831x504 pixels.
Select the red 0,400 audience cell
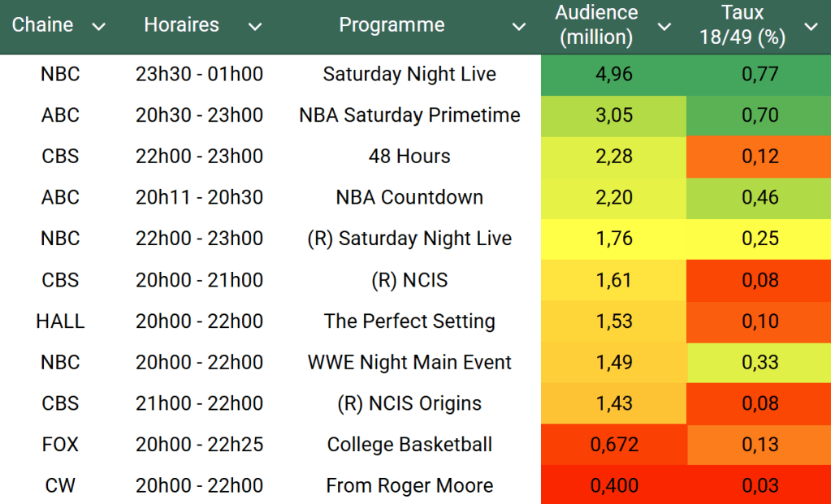click(613, 486)
